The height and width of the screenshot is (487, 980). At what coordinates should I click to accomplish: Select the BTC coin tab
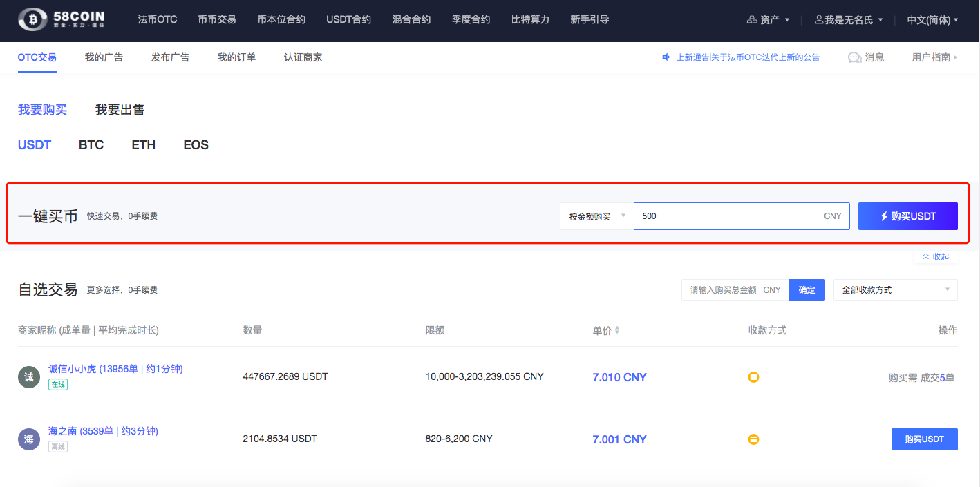tap(91, 145)
